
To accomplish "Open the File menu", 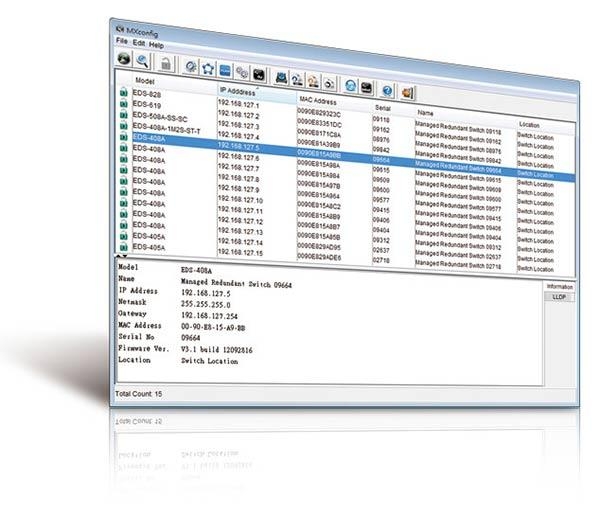I will (x=122, y=40).
